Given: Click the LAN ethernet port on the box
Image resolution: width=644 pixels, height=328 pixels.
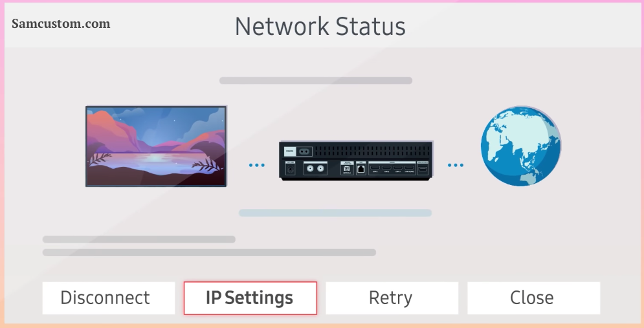Looking at the screenshot, I should 361,169.
